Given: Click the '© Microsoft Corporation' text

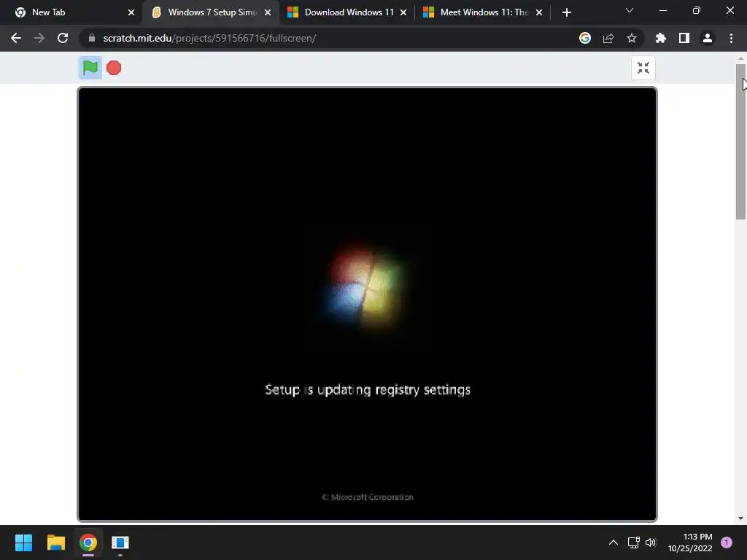Looking at the screenshot, I should [x=368, y=497].
